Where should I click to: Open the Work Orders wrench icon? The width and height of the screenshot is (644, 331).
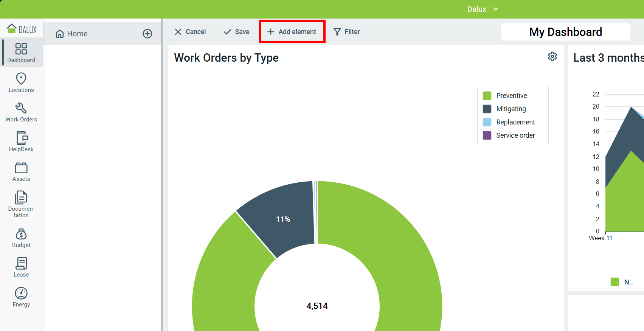point(21,108)
